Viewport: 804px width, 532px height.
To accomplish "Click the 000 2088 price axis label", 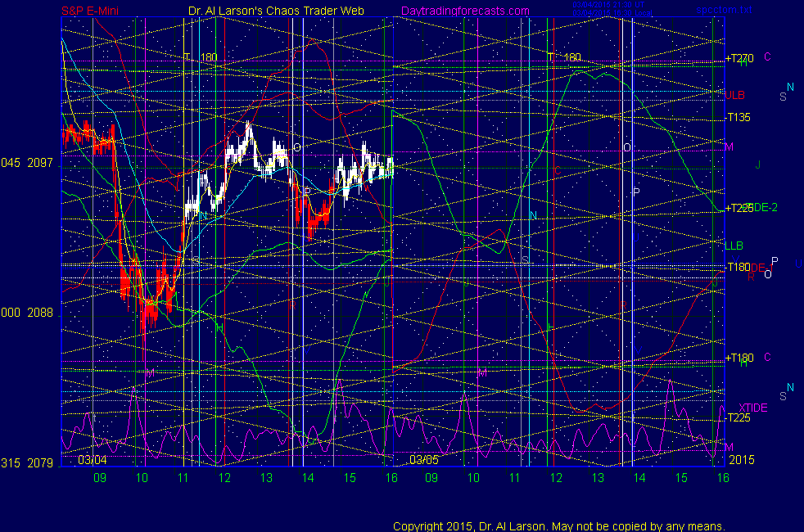I will (27, 313).
